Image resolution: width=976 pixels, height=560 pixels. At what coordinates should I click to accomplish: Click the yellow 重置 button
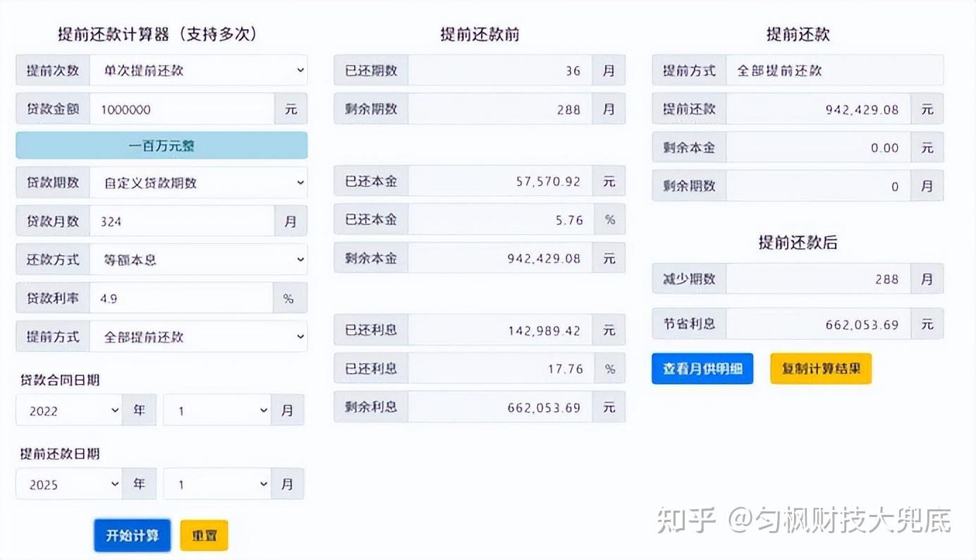tap(205, 536)
